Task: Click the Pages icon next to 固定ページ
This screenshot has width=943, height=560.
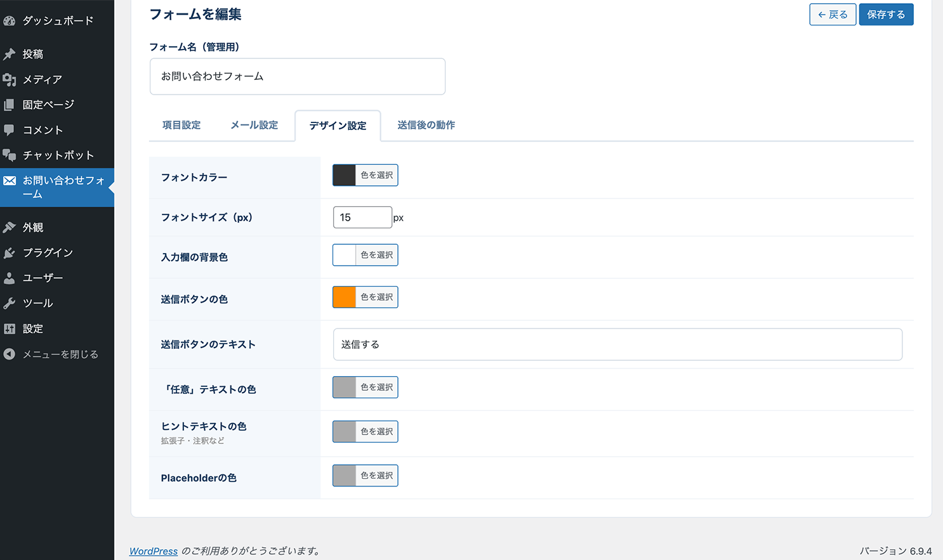Action: tap(10, 105)
